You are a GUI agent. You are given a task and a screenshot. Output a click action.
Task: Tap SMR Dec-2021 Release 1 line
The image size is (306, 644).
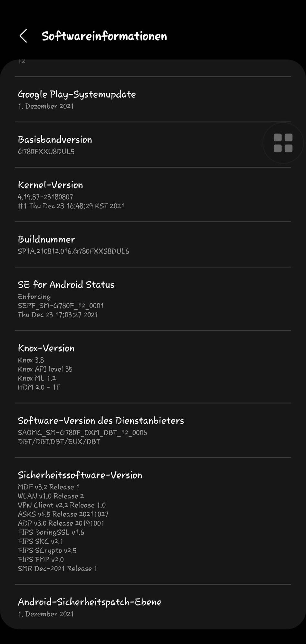[57, 569]
